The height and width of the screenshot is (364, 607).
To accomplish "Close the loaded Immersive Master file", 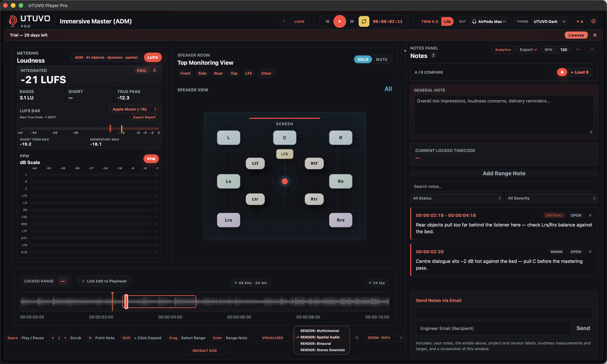I will (283, 21).
